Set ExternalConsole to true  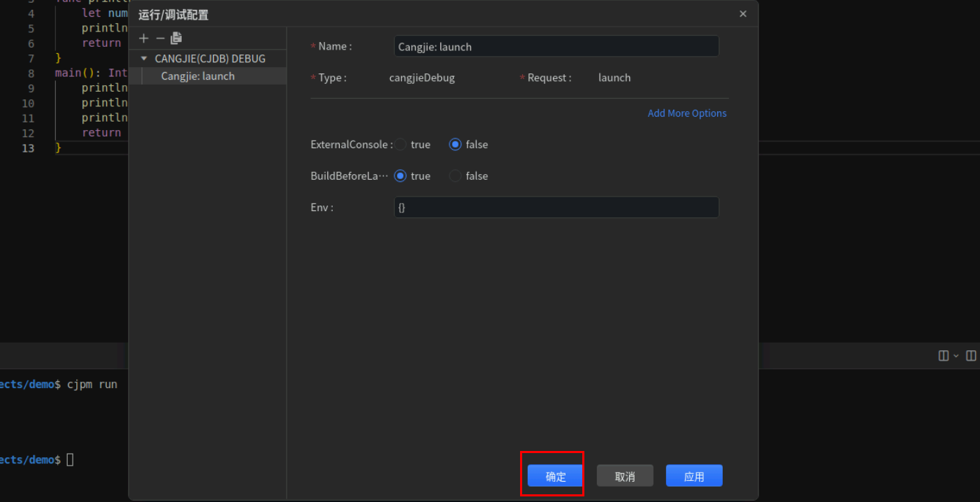(401, 145)
